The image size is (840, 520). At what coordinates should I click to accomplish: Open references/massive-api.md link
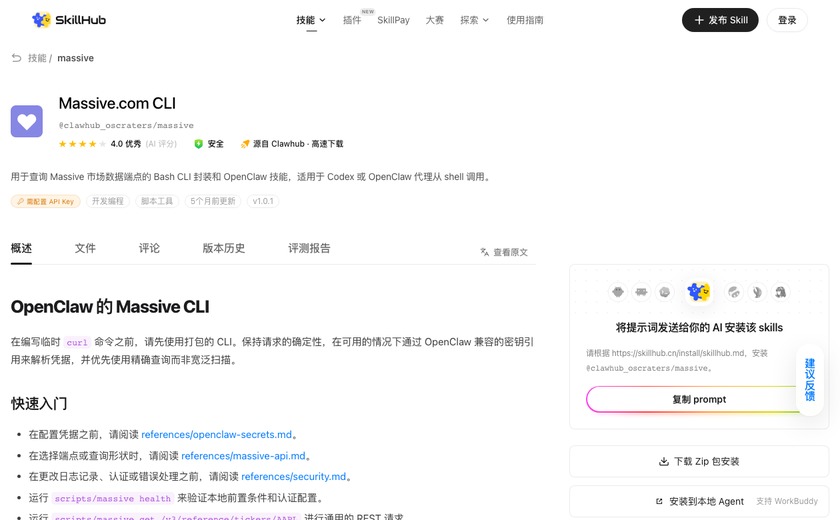pyautogui.click(x=243, y=456)
